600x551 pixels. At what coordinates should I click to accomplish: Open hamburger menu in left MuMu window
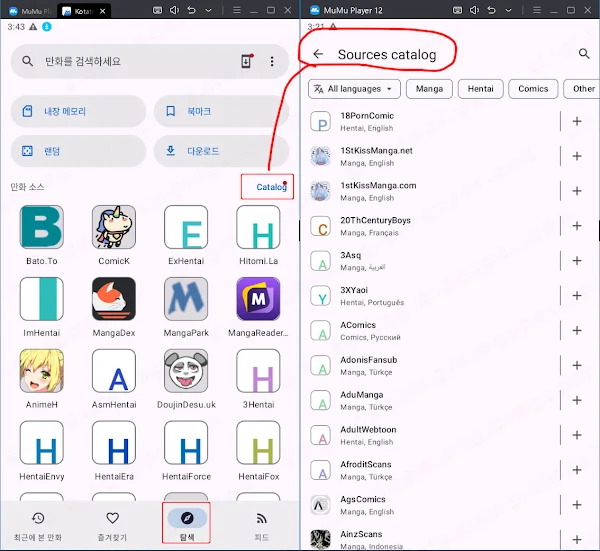click(x=237, y=10)
